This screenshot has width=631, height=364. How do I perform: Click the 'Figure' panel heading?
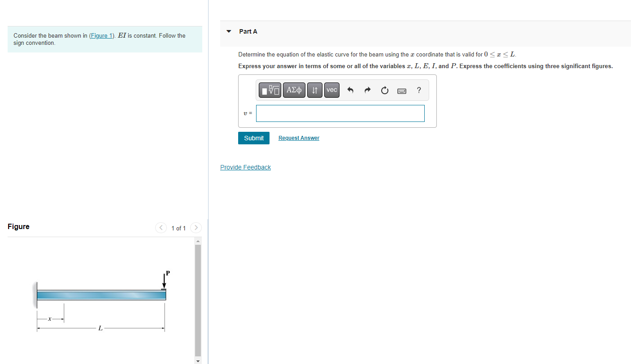click(x=18, y=226)
